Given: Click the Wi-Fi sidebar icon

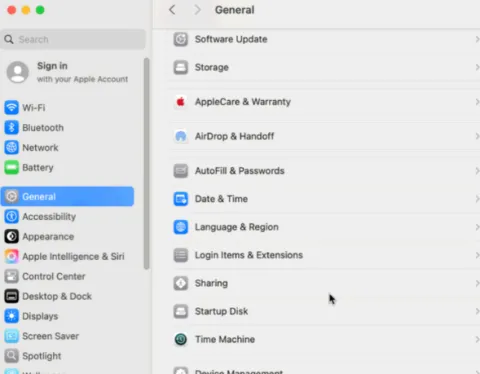Looking at the screenshot, I should click(12, 108).
